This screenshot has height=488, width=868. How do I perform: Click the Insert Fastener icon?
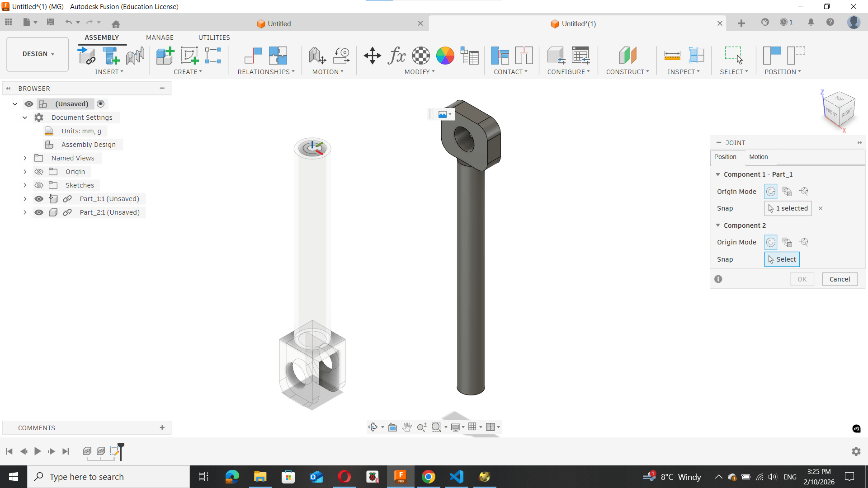click(111, 56)
